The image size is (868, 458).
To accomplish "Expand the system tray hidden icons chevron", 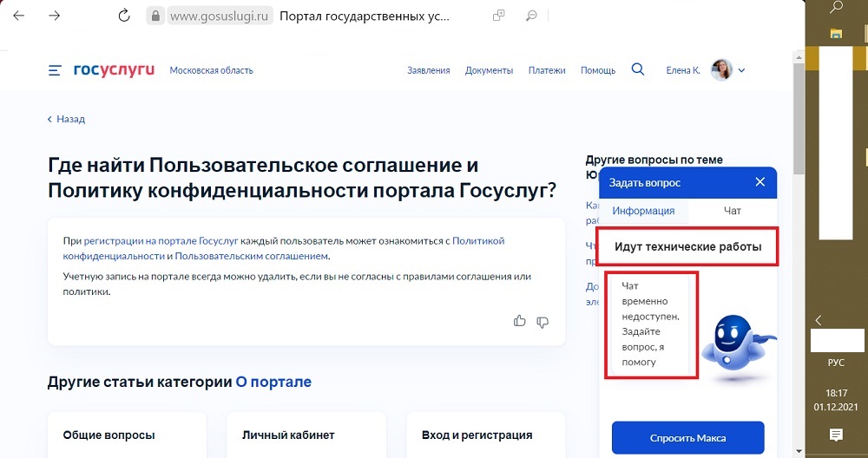I will coord(819,320).
